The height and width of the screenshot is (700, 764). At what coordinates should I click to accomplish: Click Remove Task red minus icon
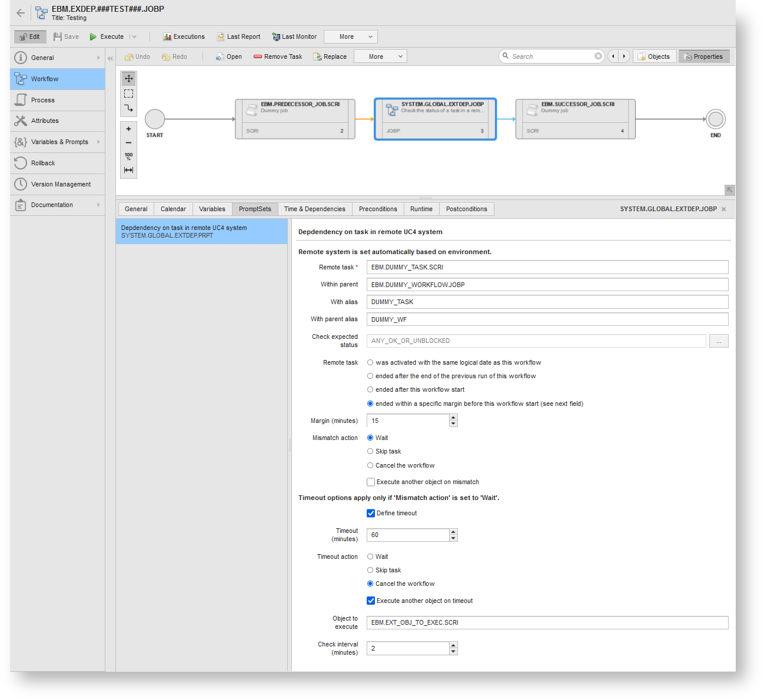(258, 57)
